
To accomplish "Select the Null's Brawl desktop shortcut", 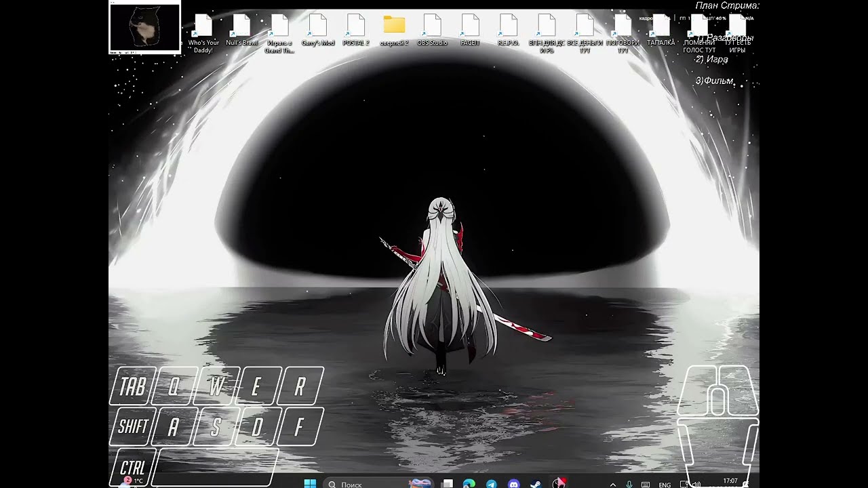I will point(241,30).
